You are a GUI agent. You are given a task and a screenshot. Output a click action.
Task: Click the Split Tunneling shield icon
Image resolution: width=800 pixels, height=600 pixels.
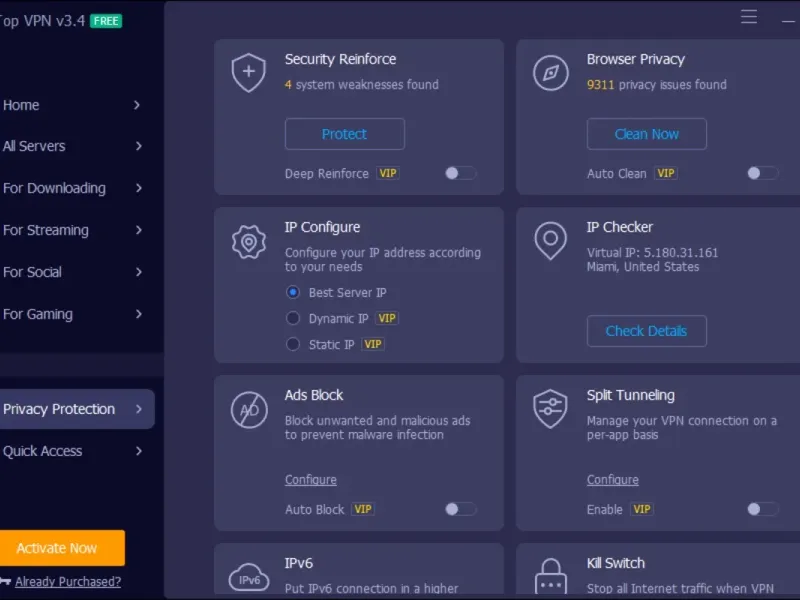point(551,409)
